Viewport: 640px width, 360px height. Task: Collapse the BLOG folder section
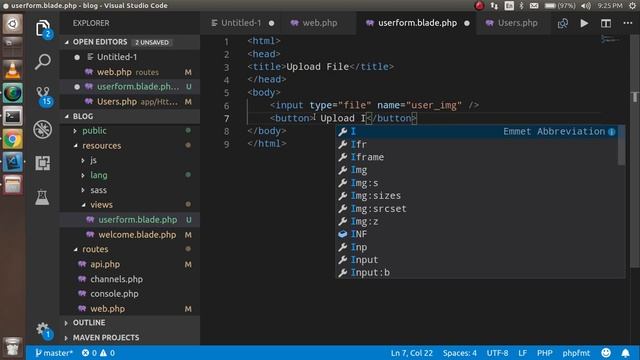tap(130, 116)
